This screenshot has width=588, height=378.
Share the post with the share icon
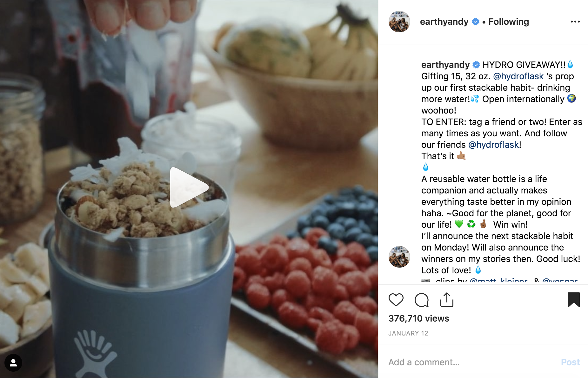pyautogui.click(x=447, y=300)
